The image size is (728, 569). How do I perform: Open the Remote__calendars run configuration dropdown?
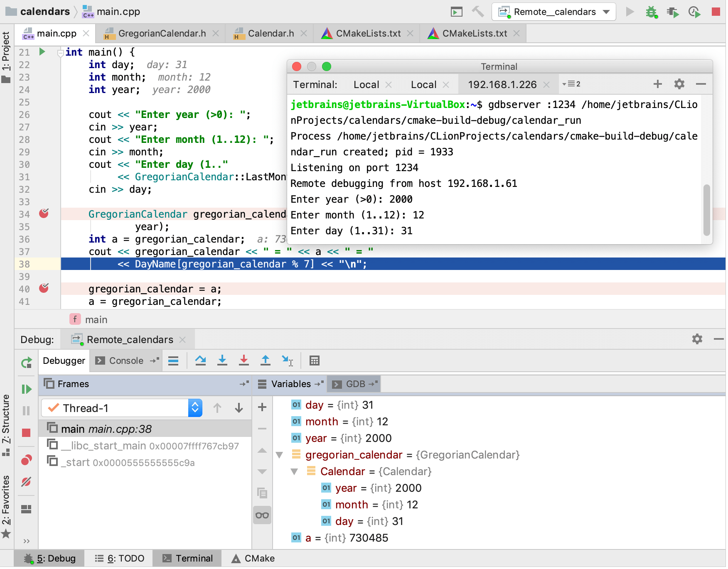(607, 12)
